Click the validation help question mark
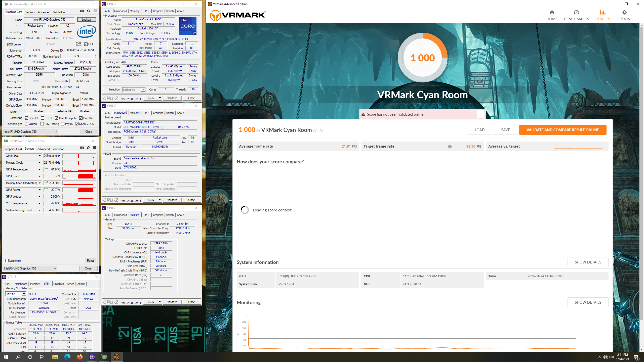The image size is (644, 362). pyautogui.click(x=480, y=114)
